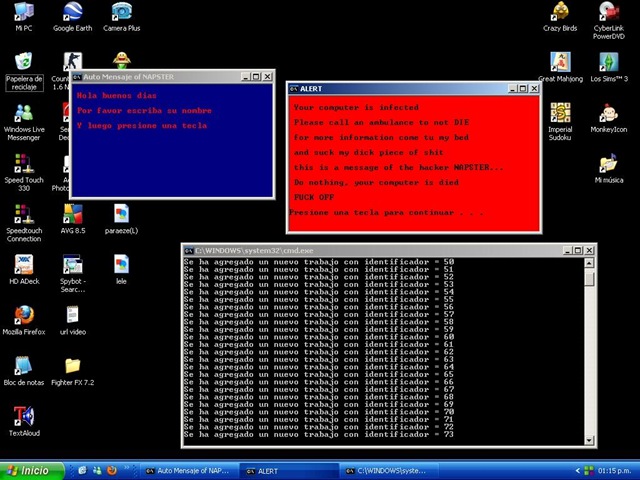640x480 pixels.
Task: Click "FUCK OFF" line in ALERT window
Action: point(314,197)
